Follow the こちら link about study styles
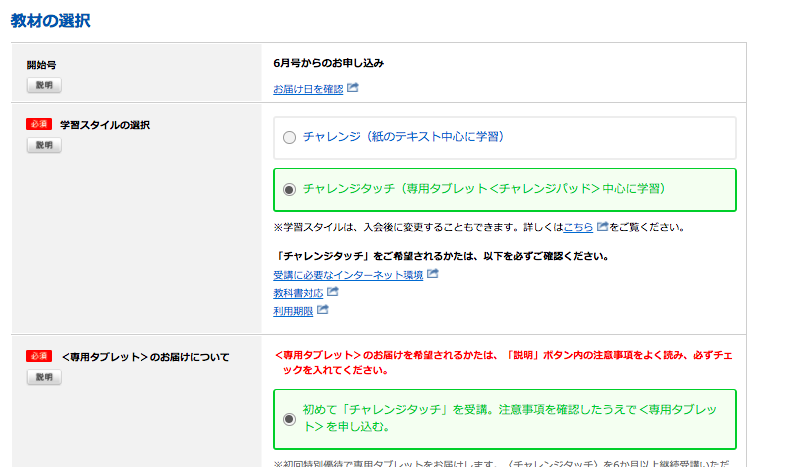This screenshot has height=467, width=799. pos(578,227)
